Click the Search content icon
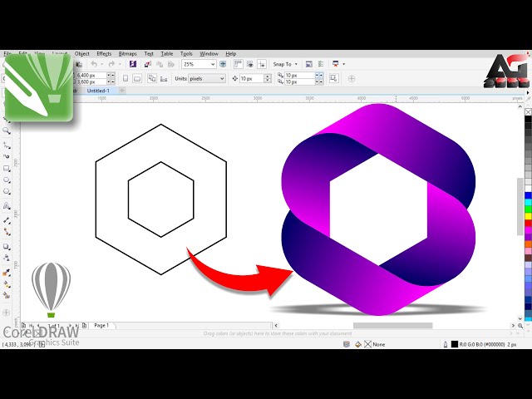Screen dimensions: 532x399 click(x=133, y=64)
